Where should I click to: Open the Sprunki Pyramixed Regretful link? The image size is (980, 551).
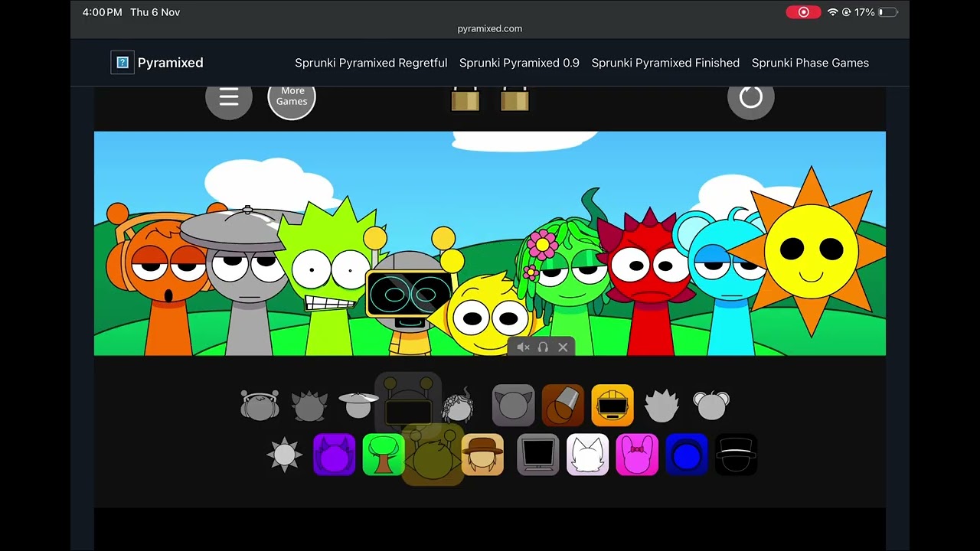pyautogui.click(x=371, y=63)
